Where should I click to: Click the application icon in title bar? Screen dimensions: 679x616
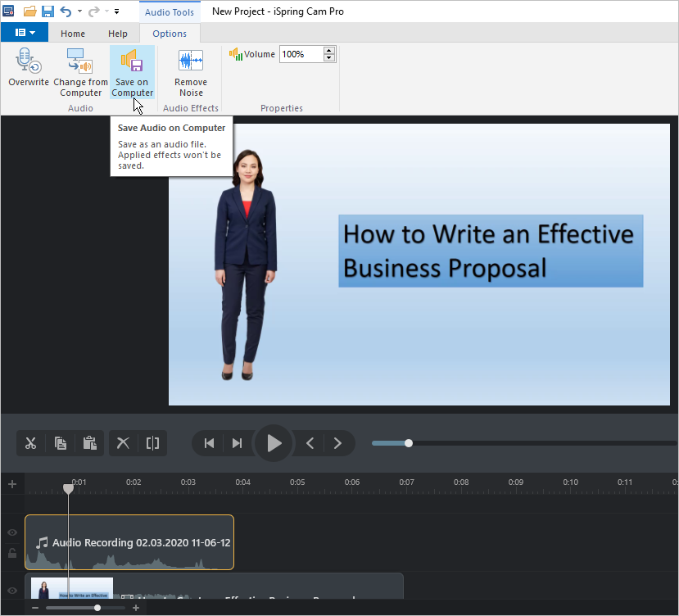[9, 11]
